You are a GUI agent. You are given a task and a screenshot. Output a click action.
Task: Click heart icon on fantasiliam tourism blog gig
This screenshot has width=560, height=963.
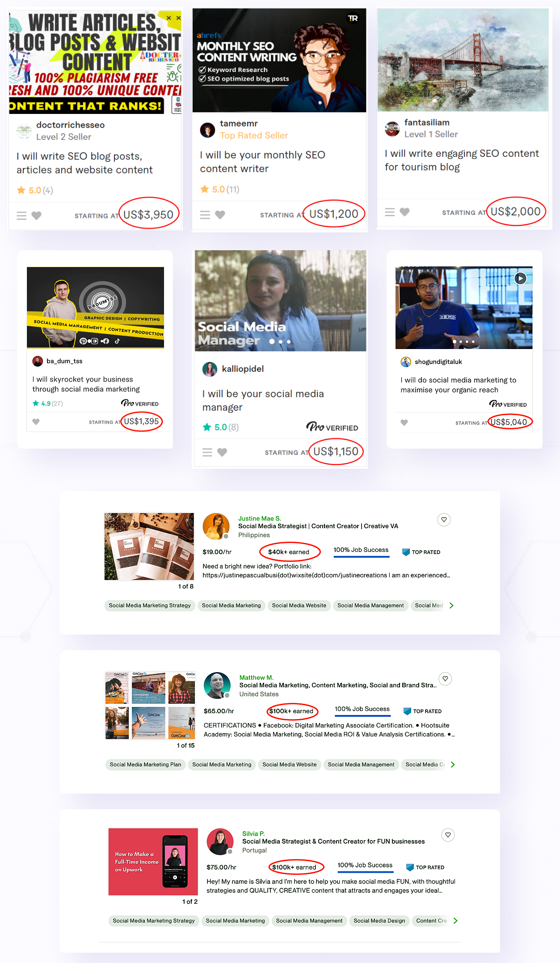click(x=404, y=212)
